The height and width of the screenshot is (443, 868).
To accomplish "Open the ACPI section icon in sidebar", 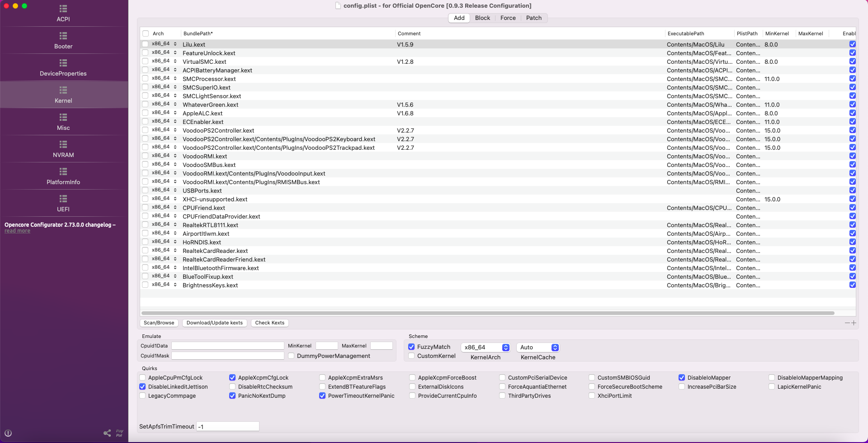I will pyautogui.click(x=63, y=9).
